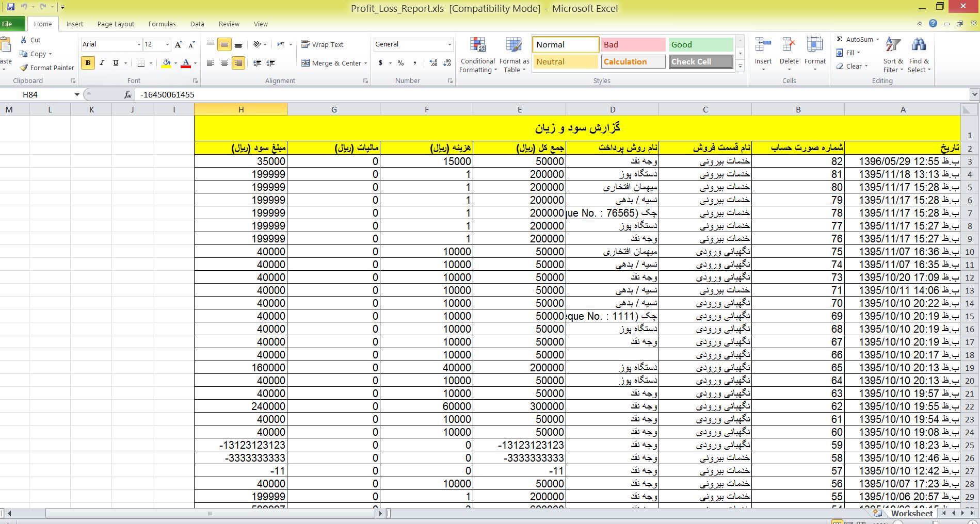Select the column G header
The width and height of the screenshot is (980, 524).
click(334, 109)
